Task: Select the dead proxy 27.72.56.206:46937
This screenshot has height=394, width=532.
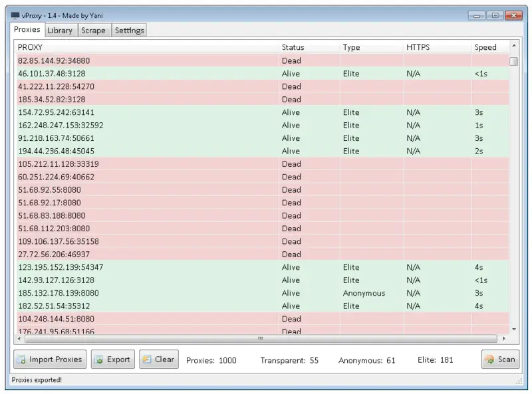Action: 133,254
